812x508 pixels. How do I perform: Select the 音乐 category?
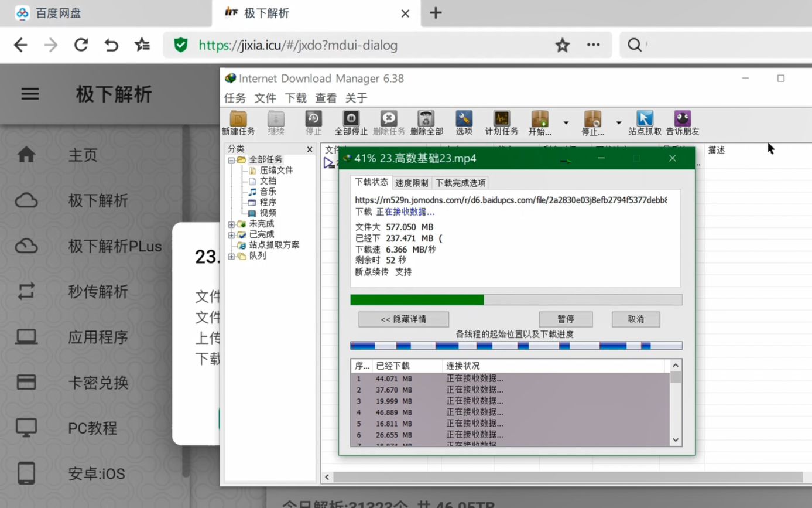pyautogui.click(x=268, y=192)
